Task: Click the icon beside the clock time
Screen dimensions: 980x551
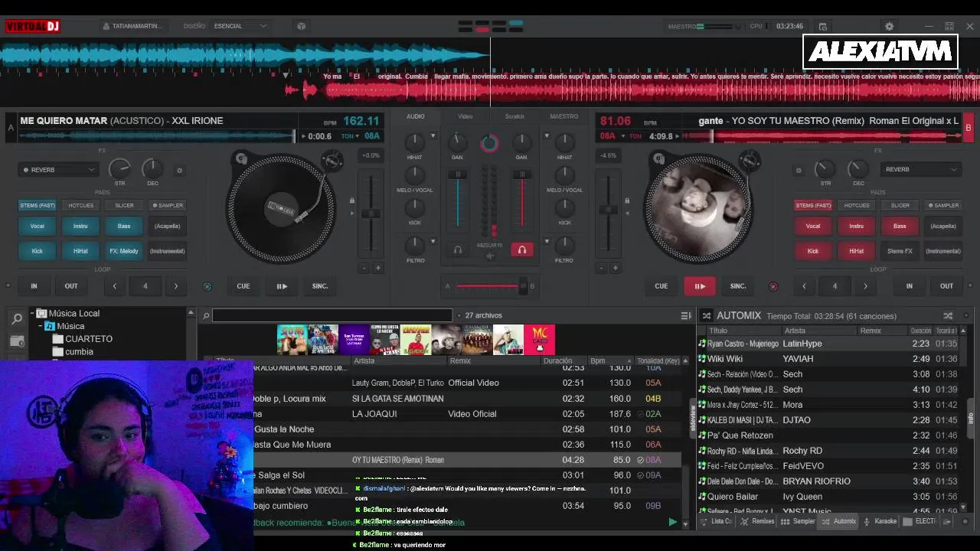Action: coord(822,26)
